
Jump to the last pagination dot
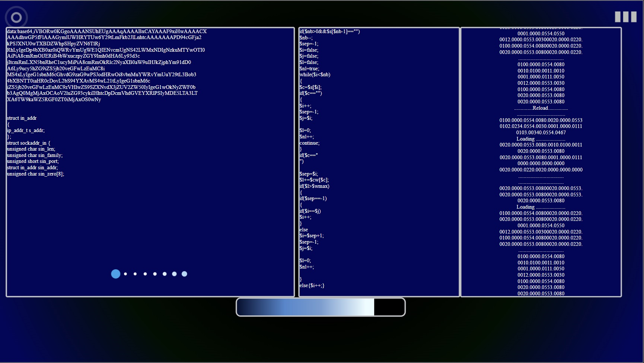tap(184, 274)
